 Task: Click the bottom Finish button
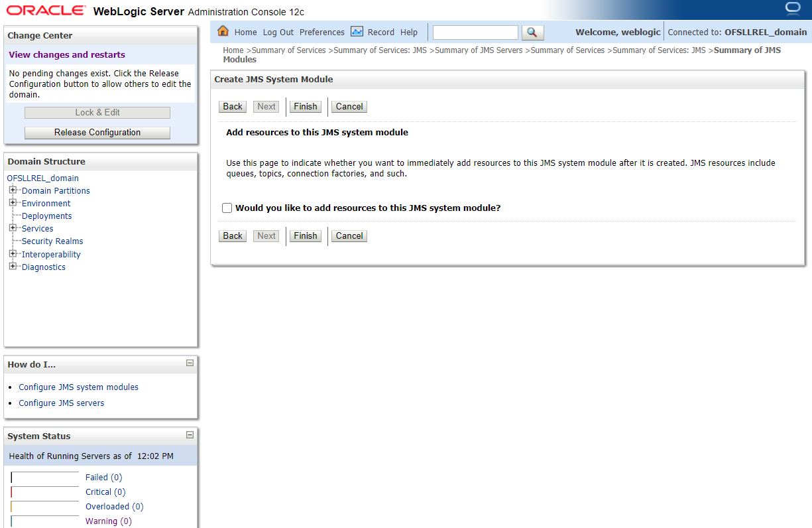306,235
